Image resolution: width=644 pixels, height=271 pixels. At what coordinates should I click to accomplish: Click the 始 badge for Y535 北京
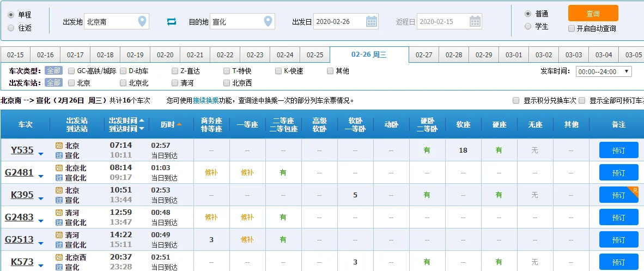(59, 146)
